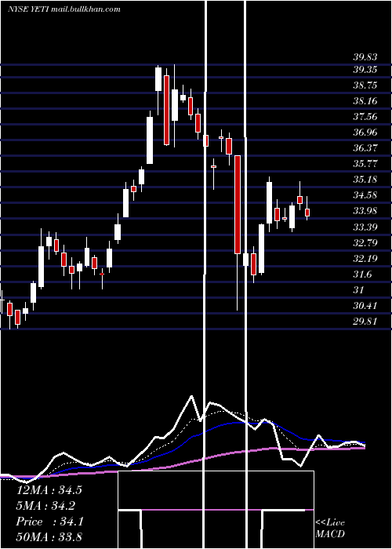Click the 5MA : 34.2 readout

pyautogui.click(x=45, y=506)
